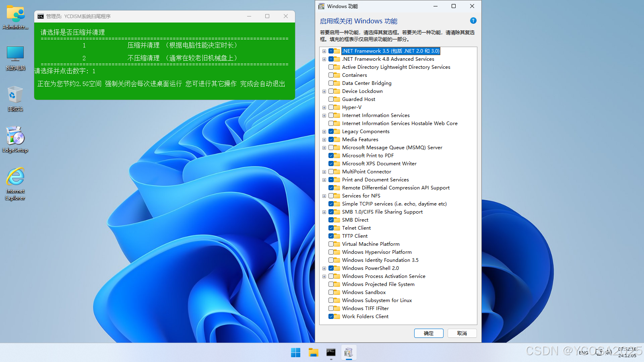Click 取消 to cancel the dialog
This screenshot has height=362, width=644.
462,333
